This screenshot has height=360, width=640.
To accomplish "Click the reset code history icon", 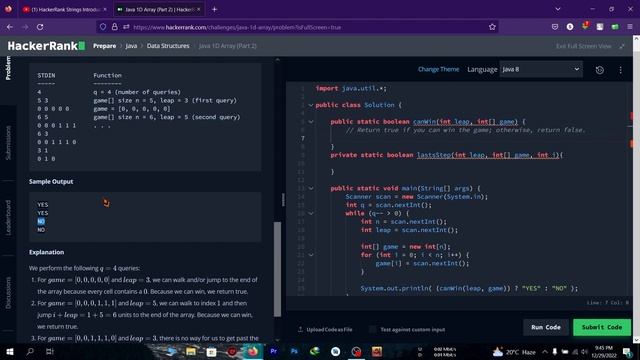I will pyautogui.click(x=600, y=70).
